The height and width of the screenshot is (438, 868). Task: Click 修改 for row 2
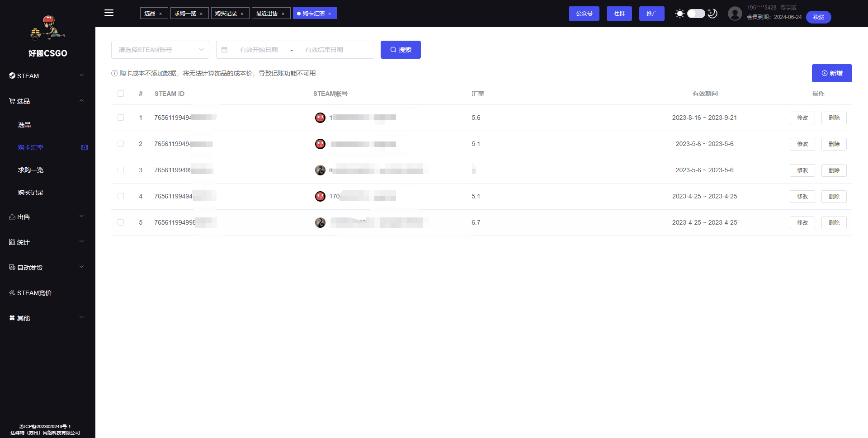point(802,144)
